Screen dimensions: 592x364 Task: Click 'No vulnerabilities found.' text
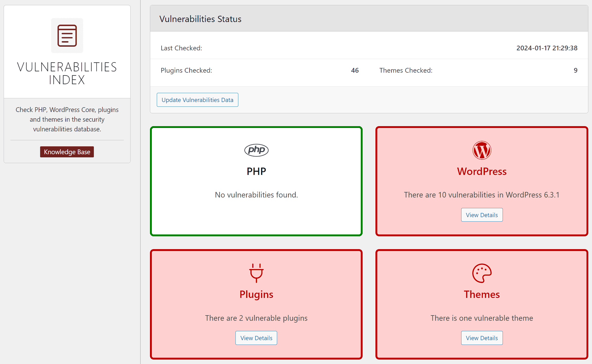[x=256, y=195]
